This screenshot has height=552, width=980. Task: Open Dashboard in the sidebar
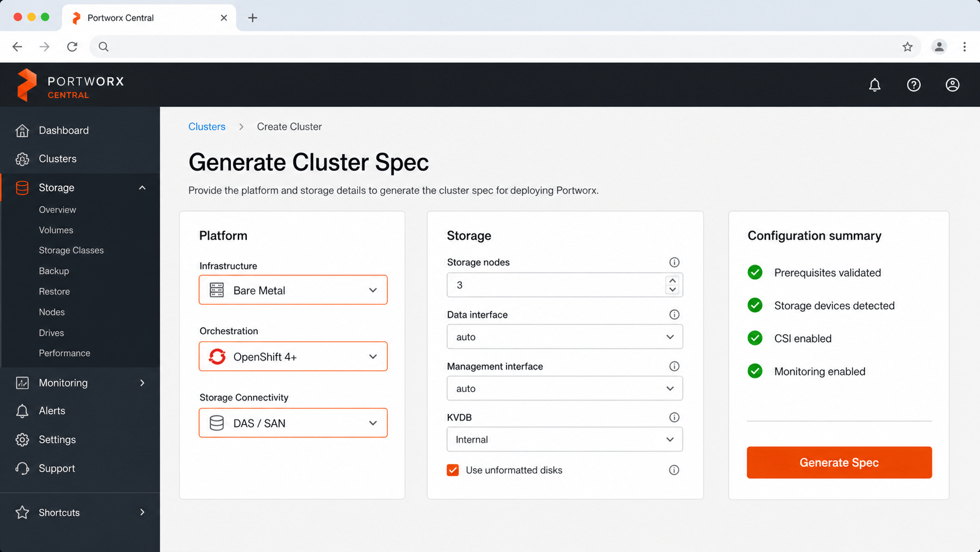[80, 130]
